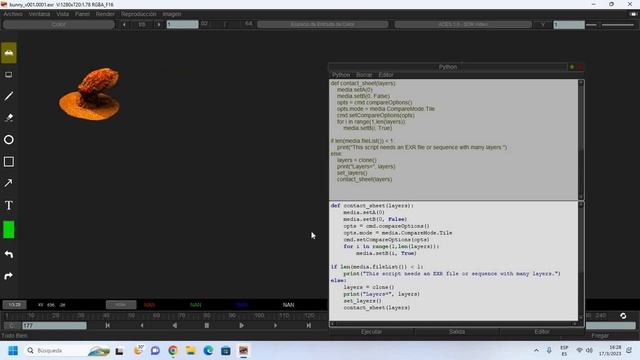
Task: Click the taskbar Búsqueda search box
Action: 67,351
